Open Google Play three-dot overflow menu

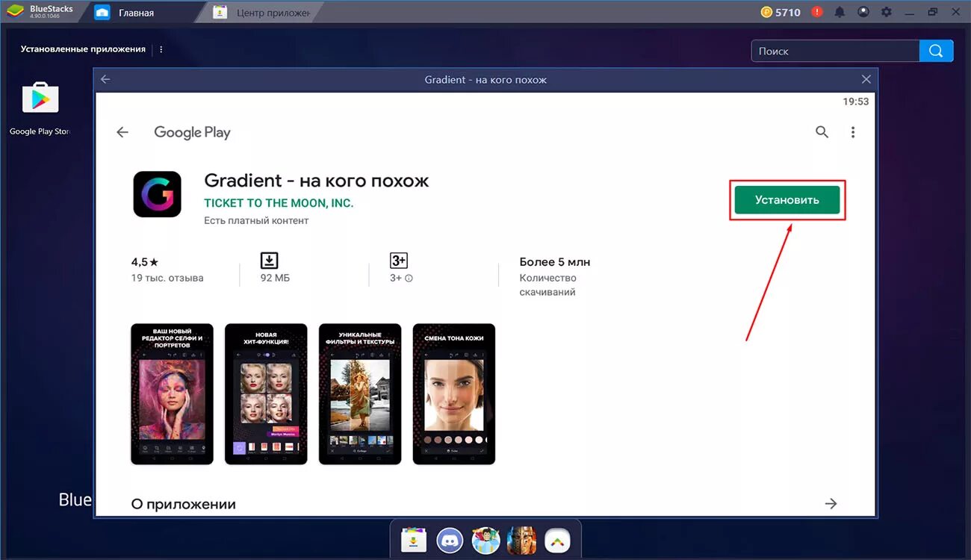853,132
